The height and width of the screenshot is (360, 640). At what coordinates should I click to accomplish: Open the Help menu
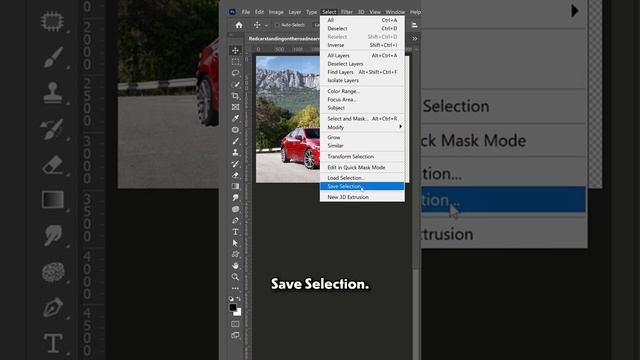point(415,12)
